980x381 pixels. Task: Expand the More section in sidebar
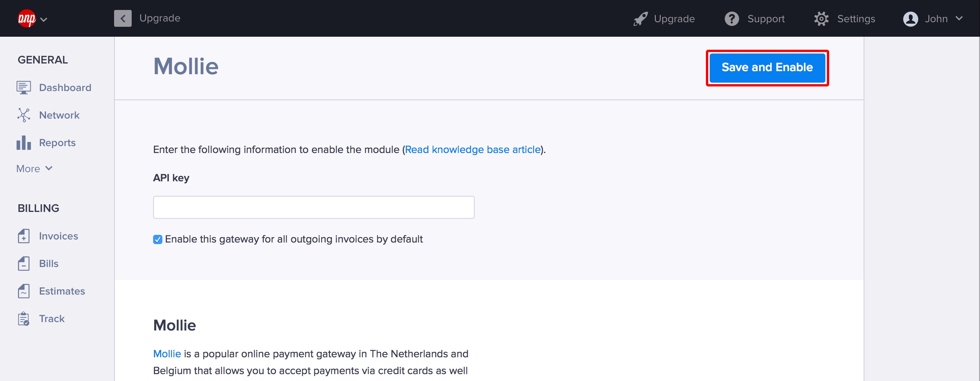coord(34,169)
